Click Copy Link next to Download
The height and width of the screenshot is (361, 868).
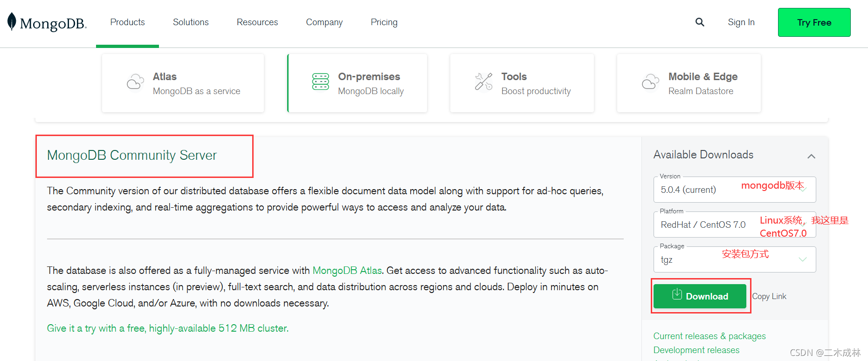pyautogui.click(x=769, y=296)
